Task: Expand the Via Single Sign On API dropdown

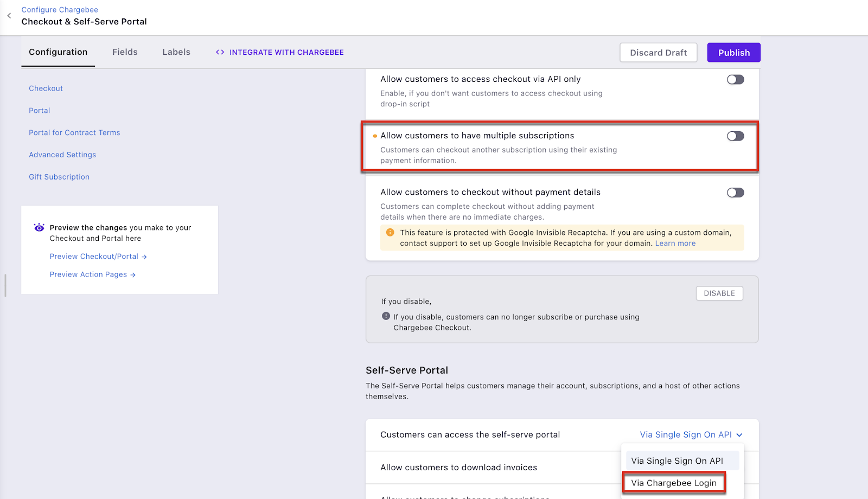Action: coord(691,435)
